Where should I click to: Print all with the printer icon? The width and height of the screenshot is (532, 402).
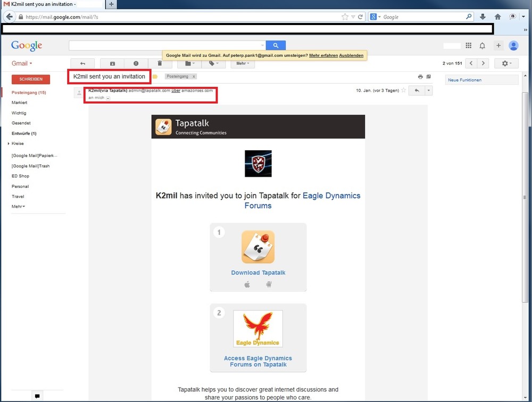(420, 77)
